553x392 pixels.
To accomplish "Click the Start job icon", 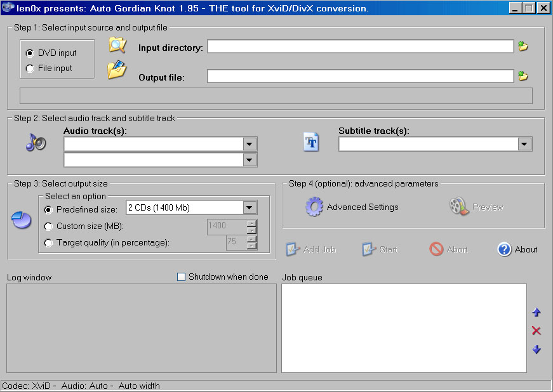I will pyautogui.click(x=369, y=249).
